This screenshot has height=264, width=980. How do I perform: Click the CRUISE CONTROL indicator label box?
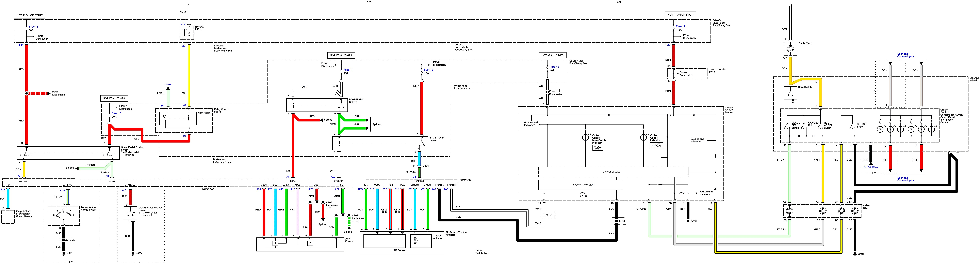[657, 145]
